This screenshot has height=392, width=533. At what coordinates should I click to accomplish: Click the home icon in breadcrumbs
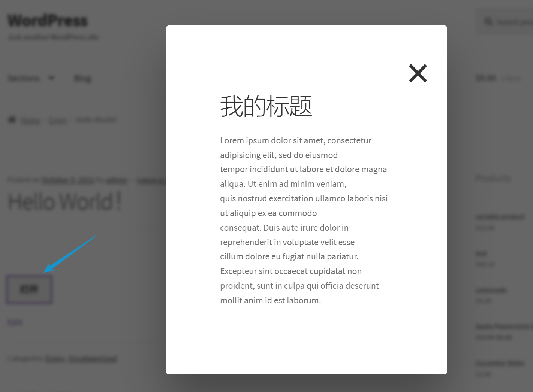tap(12, 119)
